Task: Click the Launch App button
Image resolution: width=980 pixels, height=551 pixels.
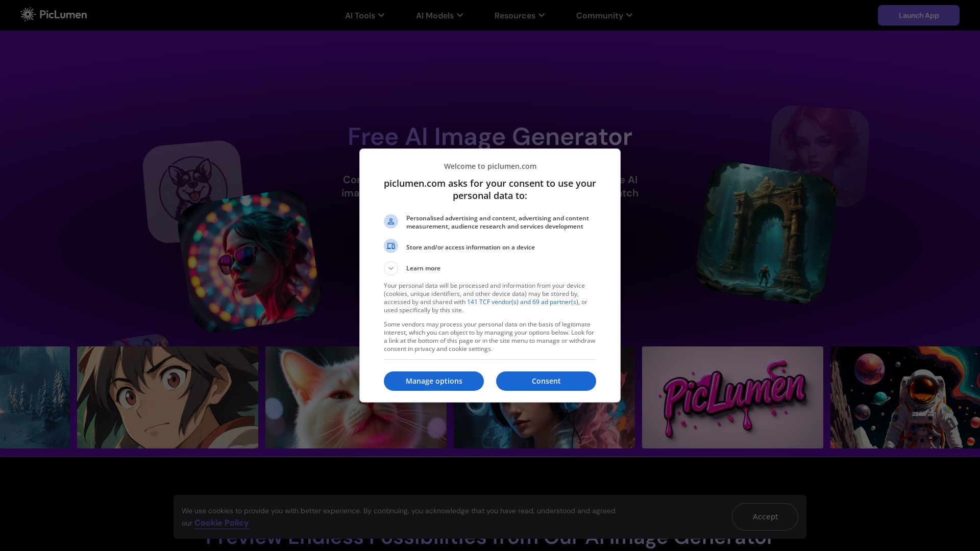Action: [918, 15]
